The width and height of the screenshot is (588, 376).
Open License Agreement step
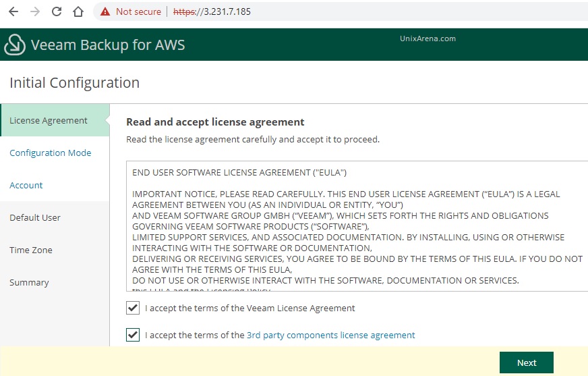(55, 120)
